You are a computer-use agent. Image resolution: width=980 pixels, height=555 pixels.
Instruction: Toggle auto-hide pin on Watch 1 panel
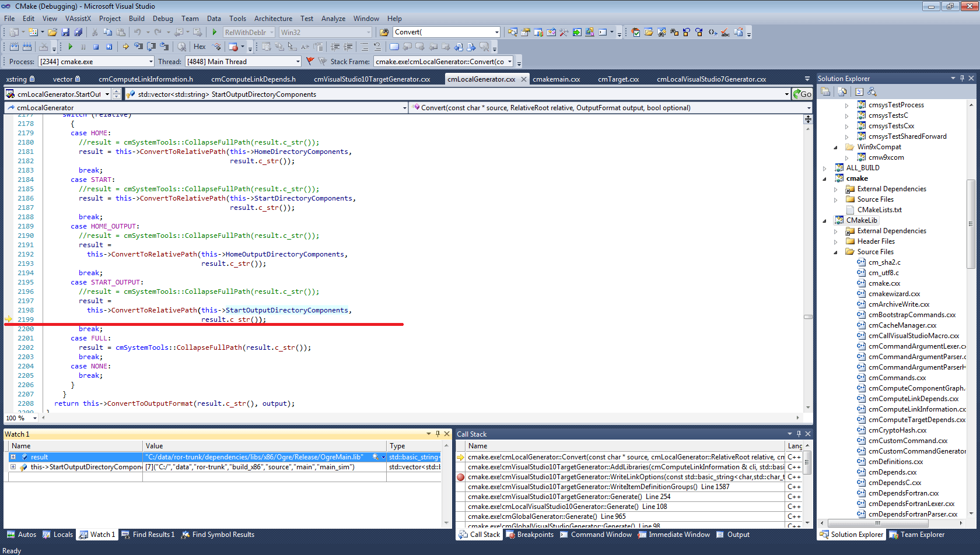(437, 434)
